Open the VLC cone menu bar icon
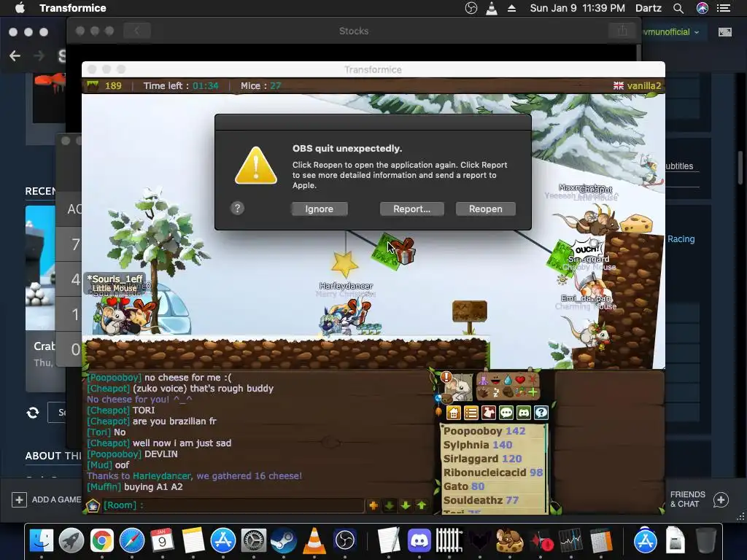This screenshot has height=560, width=747. (x=491, y=8)
